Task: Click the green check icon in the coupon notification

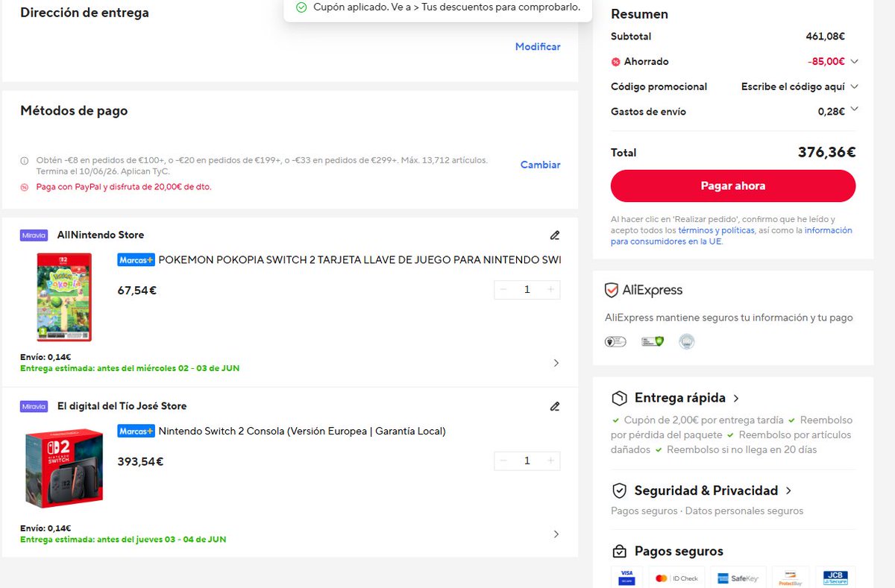Action: [x=301, y=7]
